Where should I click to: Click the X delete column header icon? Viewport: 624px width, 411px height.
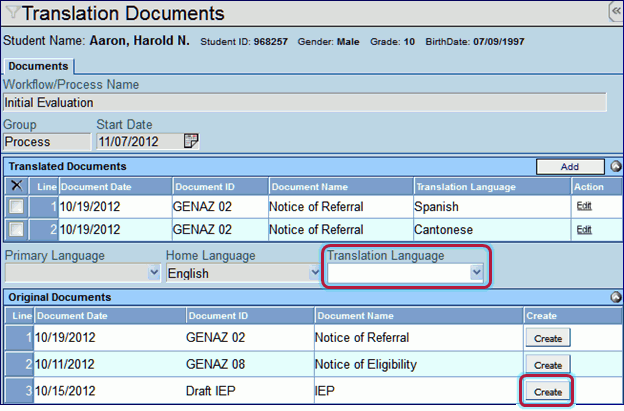[17, 185]
